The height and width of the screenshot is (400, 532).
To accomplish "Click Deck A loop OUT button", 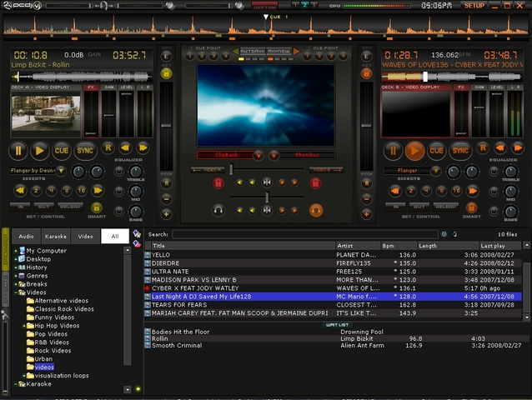I will 43,206.
